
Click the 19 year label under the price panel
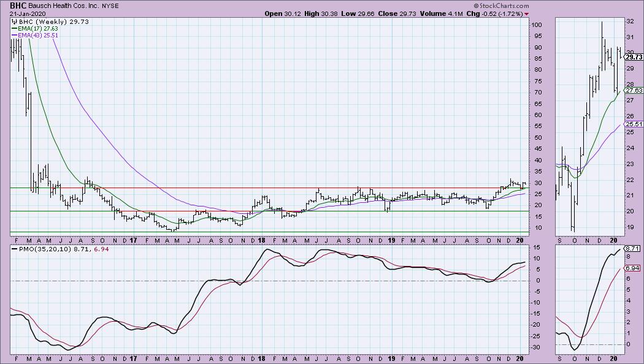[391, 240]
